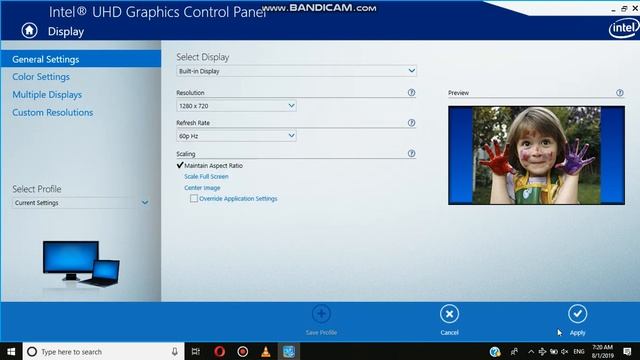Cancel changes with the X icon
This screenshot has height=360, width=640.
click(449, 314)
